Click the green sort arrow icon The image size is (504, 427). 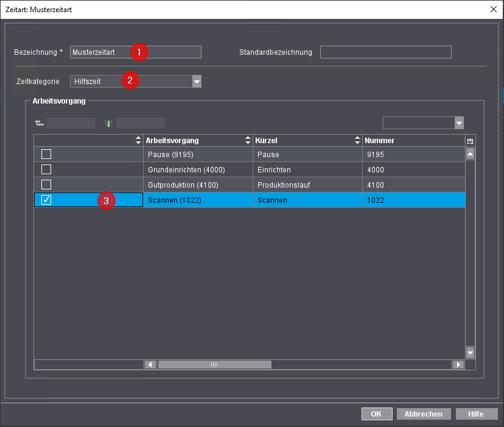(108, 123)
